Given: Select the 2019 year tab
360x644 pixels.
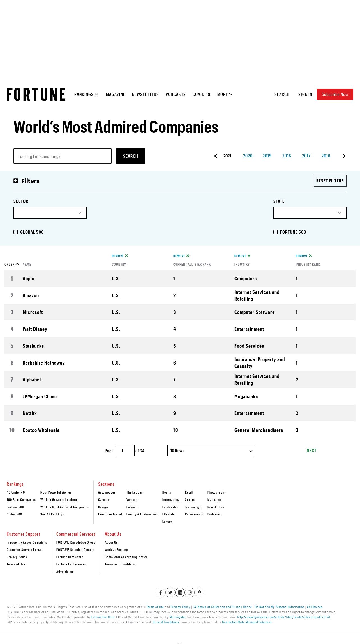Looking at the screenshot, I should coord(267,156).
